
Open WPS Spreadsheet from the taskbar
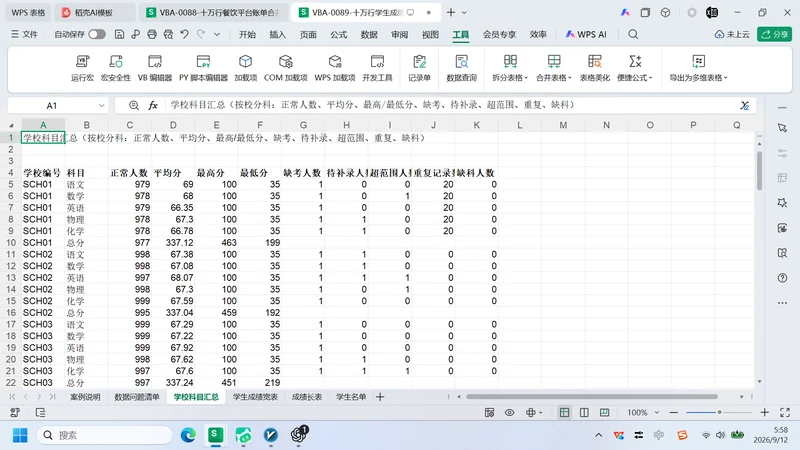tap(215, 435)
